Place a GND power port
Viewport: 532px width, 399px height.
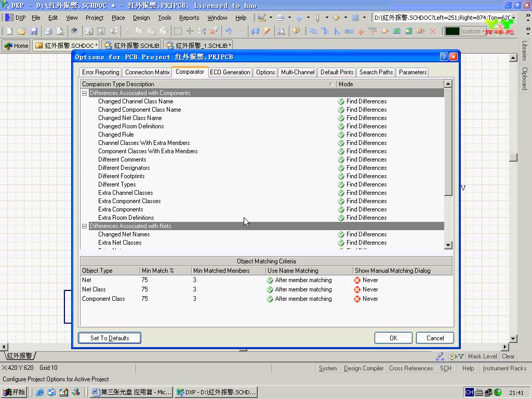(361, 31)
